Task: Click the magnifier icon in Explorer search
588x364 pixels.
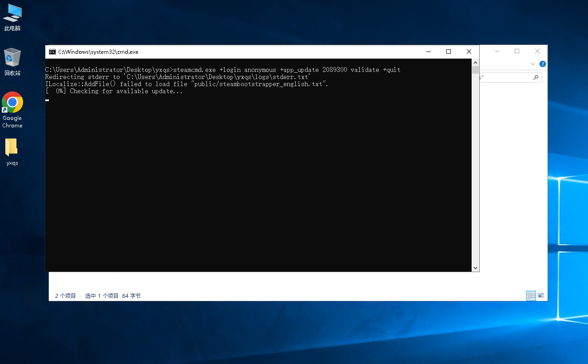Action: click(x=536, y=77)
